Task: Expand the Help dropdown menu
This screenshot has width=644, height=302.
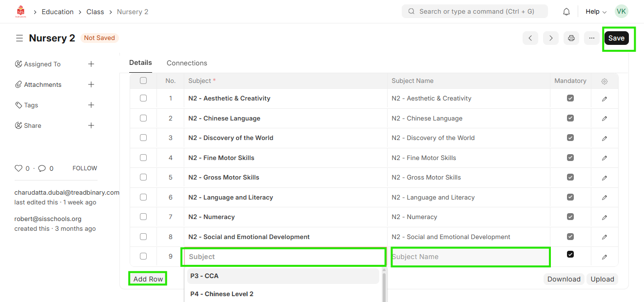Action: [x=596, y=12]
